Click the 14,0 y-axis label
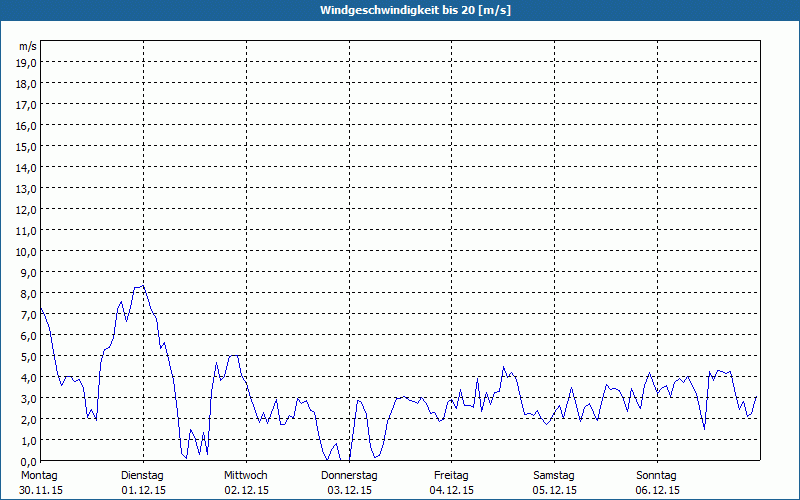Viewport: 800px width, 500px height. tap(27, 168)
